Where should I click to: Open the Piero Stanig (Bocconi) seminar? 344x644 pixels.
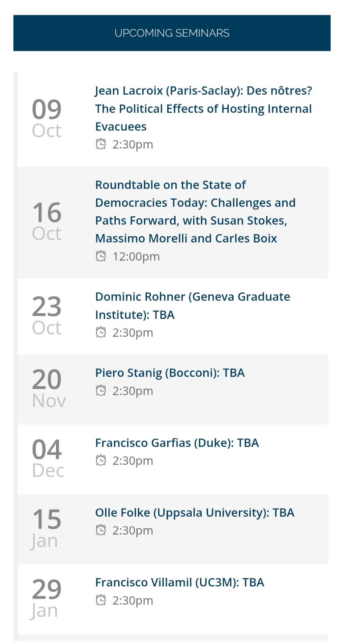pos(170,373)
